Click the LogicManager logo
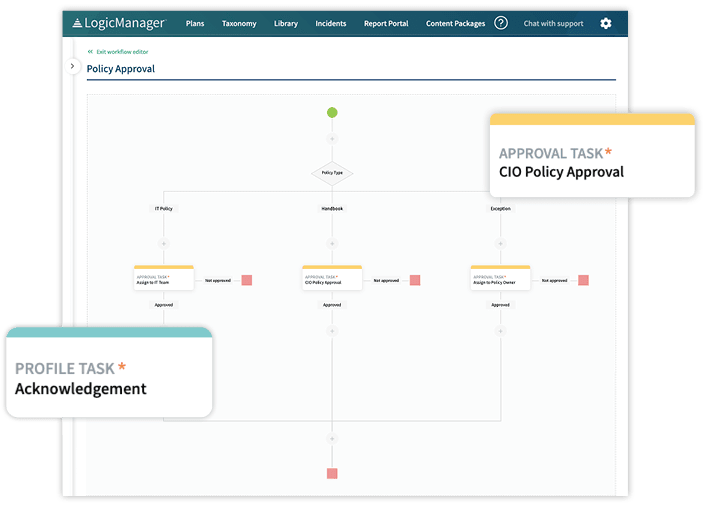The width and height of the screenshot is (705, 505). tap(119, 23)
